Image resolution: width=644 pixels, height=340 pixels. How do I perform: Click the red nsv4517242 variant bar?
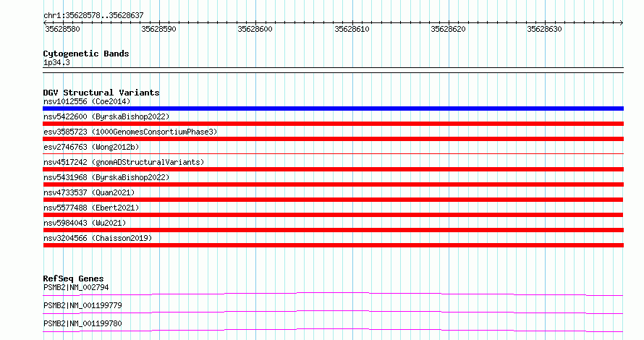(333, 169)
